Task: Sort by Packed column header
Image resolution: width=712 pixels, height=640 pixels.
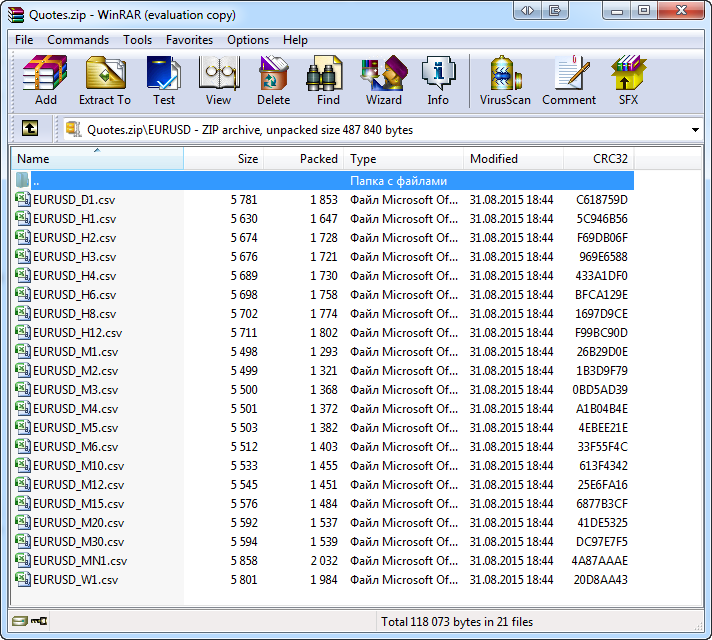Action: tap(303, 159)
